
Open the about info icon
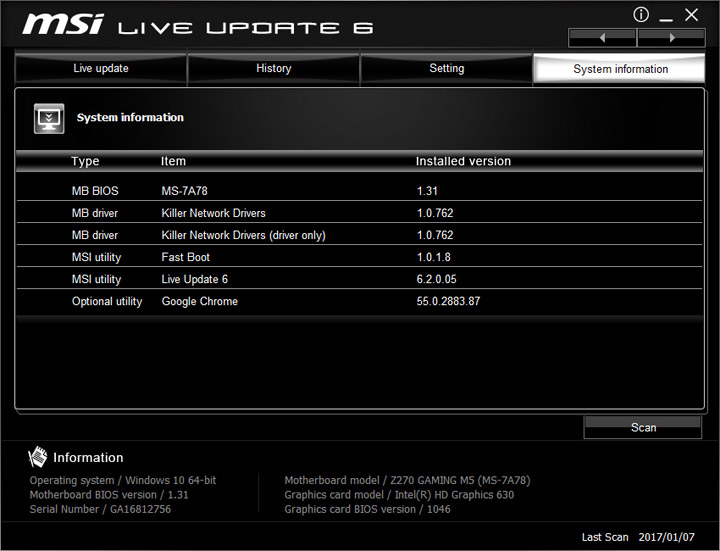pyautogui.click(x=641, y=15)
